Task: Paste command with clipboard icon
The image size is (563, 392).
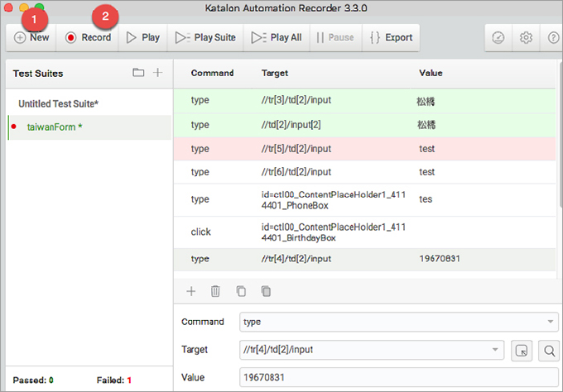Action: (x=266, y=291)
